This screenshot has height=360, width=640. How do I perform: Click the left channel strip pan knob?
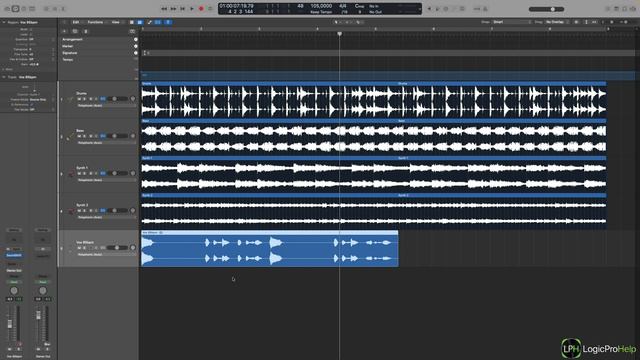pos(14,291)
